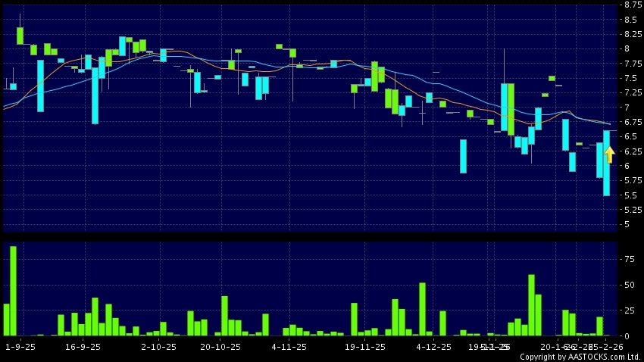644x362 pixels.
Task: Click the tallest volume bar in January
Action: point(531,304)
